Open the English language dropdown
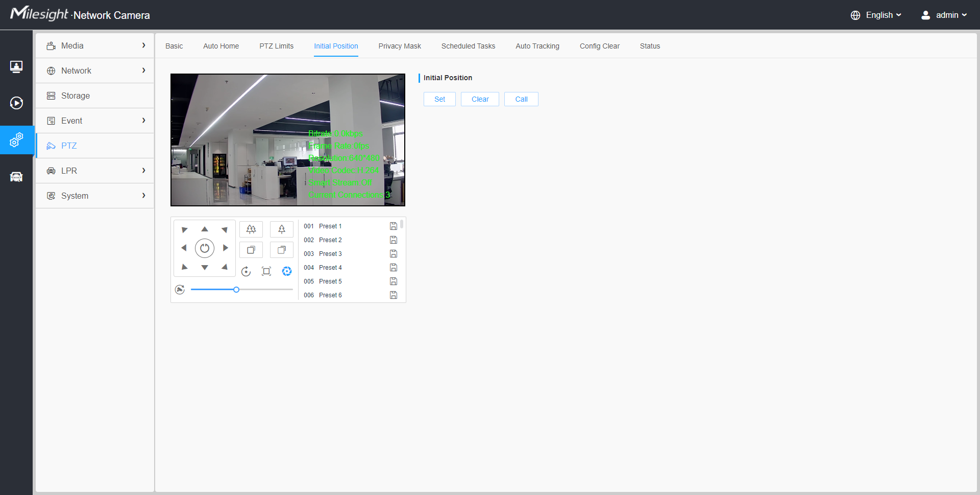The width and height of the screenshot is (980, 495). point(876,15)
